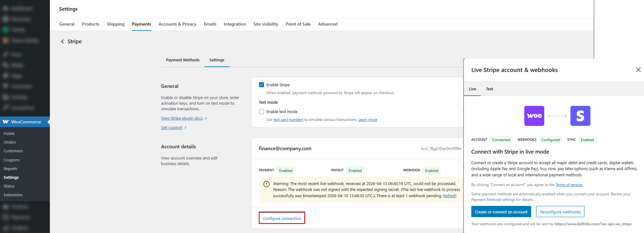644x233 pixels.
Task: Go to Extensions in WooCommerce submenu
Action: [13, 195]
